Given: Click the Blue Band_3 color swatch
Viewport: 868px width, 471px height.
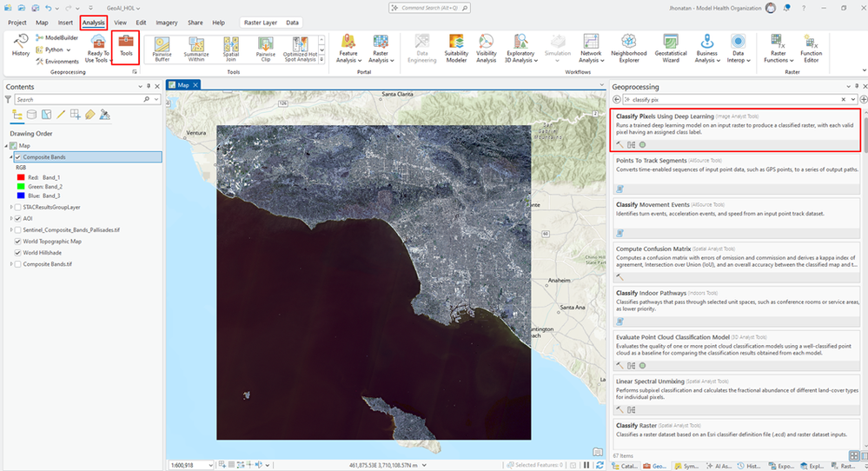Looking at the screenshot, I should 21,196.
